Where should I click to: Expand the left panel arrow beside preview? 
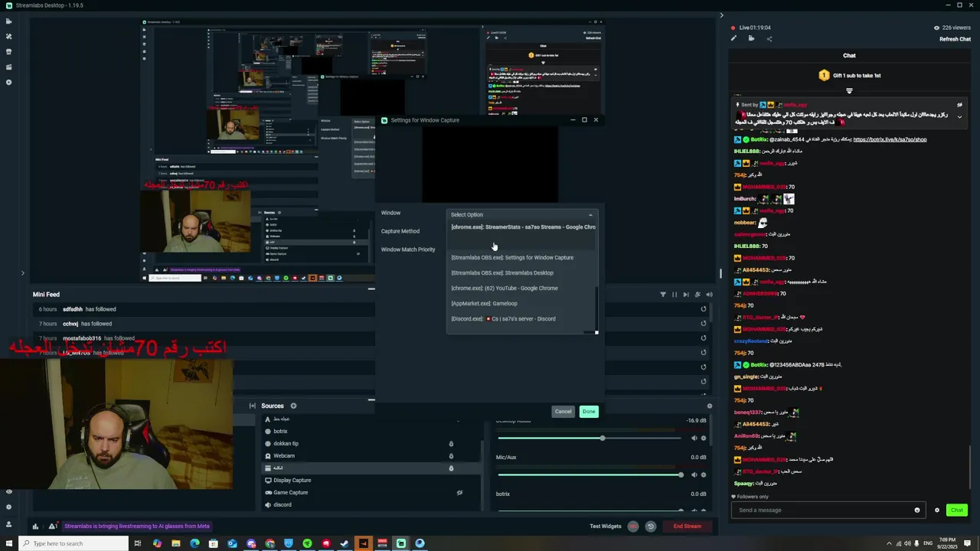click(22, 273)
